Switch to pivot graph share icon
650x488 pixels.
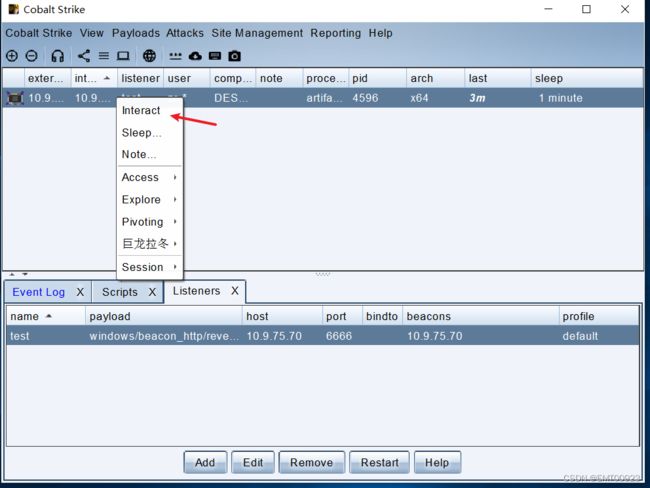[x=84, y=56]
